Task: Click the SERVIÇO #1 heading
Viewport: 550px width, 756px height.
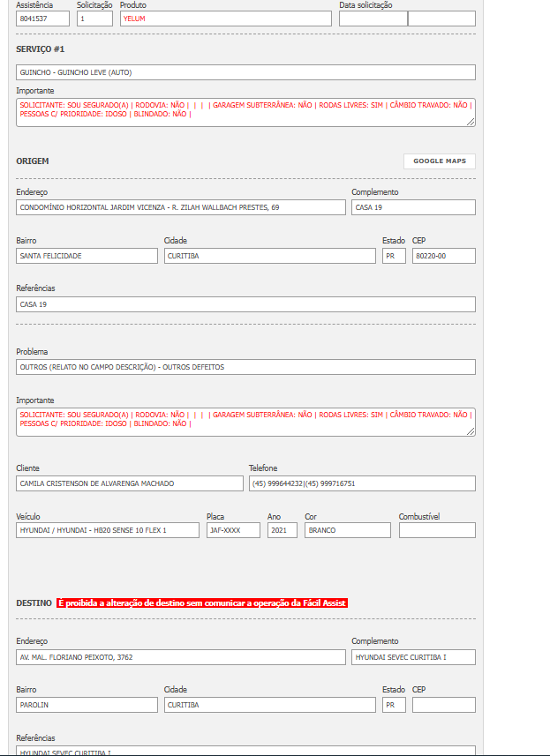Action: [40, 49]
